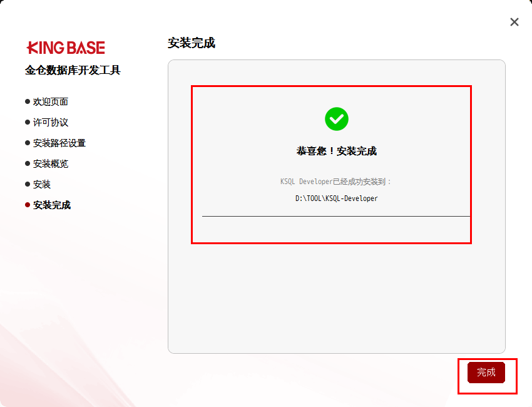Click the KSQL Developer已经成功安装到 text

tap(335, 182)
